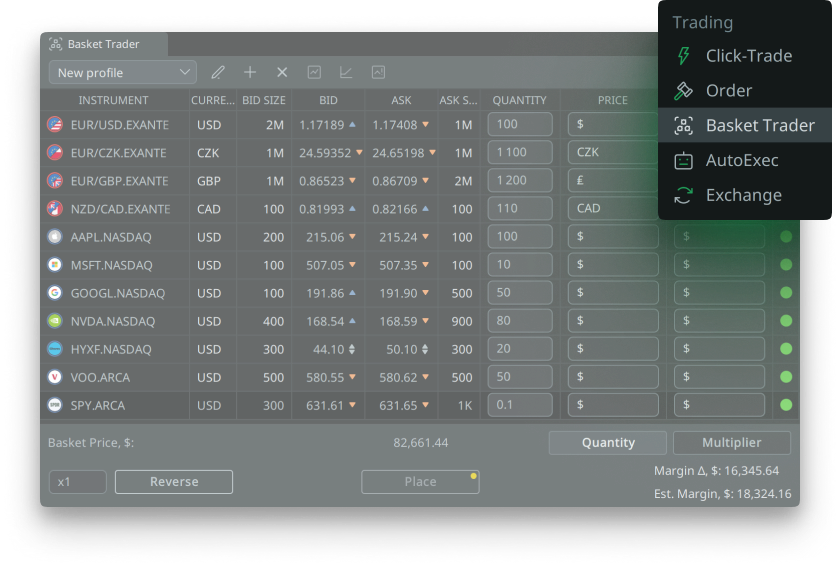This screenshot has width=840, height=567.
Task: Select Click-Trade from Trading menu
Action: [x=748, y=56]
